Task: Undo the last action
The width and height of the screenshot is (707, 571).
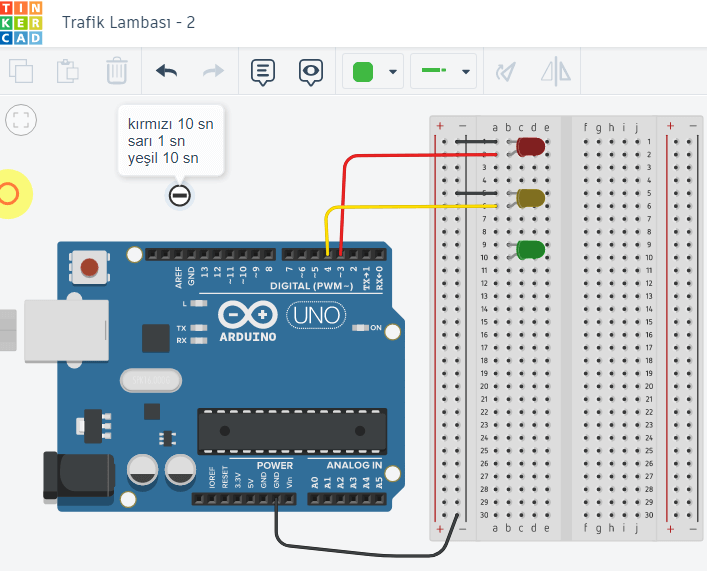Action: (x=166, y=72)
